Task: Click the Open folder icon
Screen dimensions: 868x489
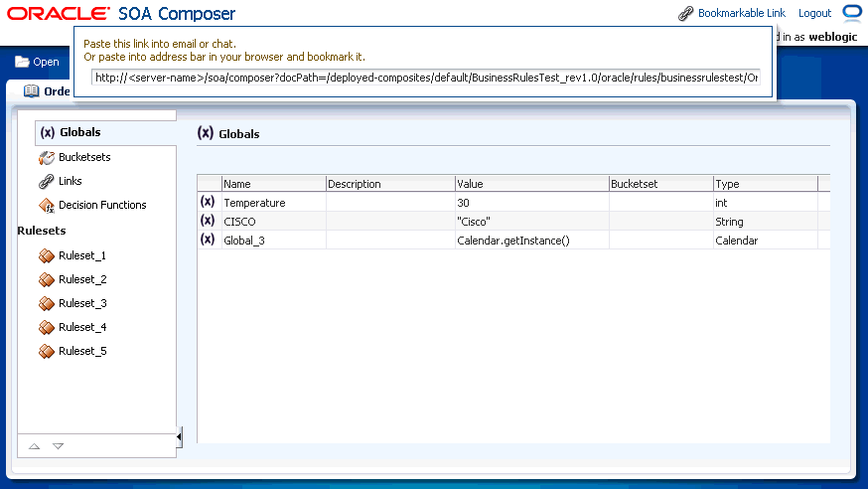Action: (22, 62)
